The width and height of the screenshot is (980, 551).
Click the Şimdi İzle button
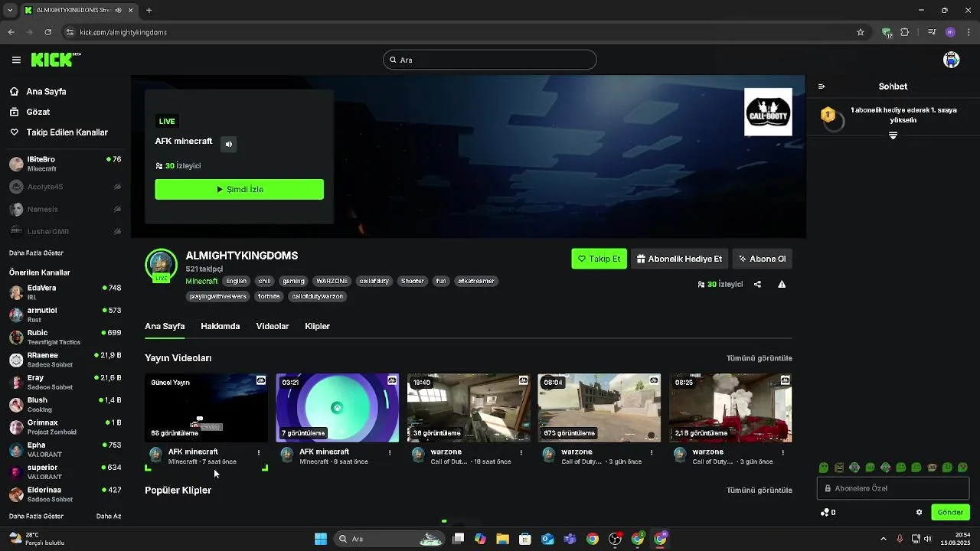click(240, 189)
